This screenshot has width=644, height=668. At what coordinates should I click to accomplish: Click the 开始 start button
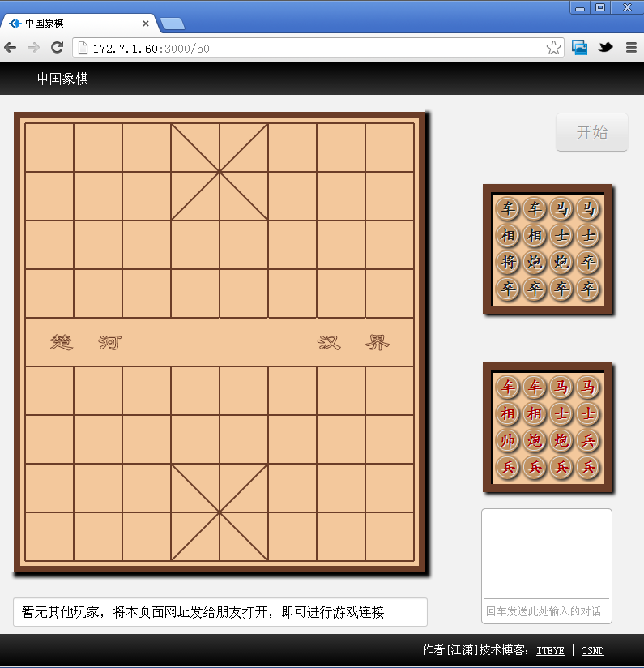(x=591, y=132)
